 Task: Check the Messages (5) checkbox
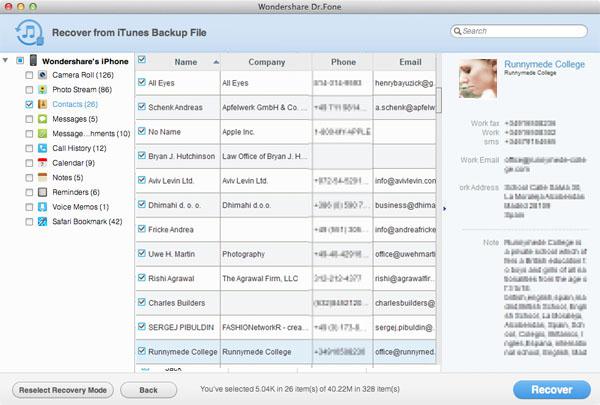[x=29, y=119]
